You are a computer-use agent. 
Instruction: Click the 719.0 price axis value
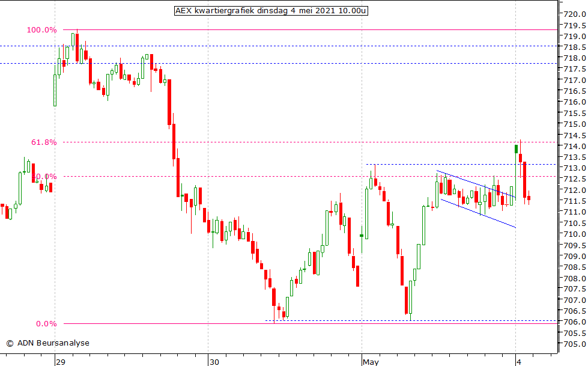pos(574,37)
